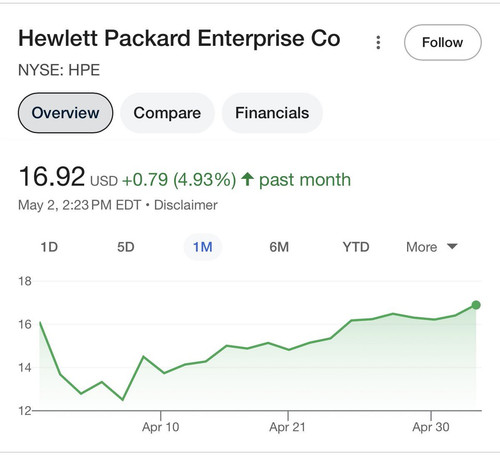Click the green endpoint dot on chart
The width and height of the screenshot is (500, 460).
point(476,305)
